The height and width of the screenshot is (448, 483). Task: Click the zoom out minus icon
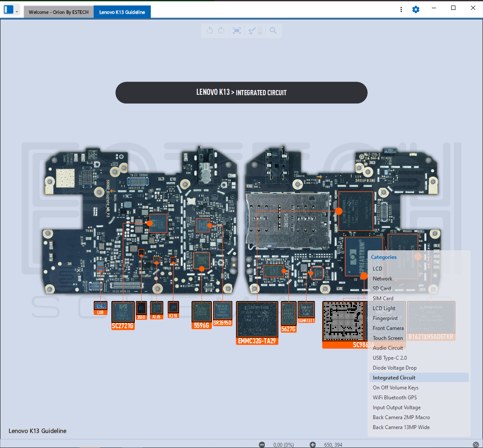262,445
